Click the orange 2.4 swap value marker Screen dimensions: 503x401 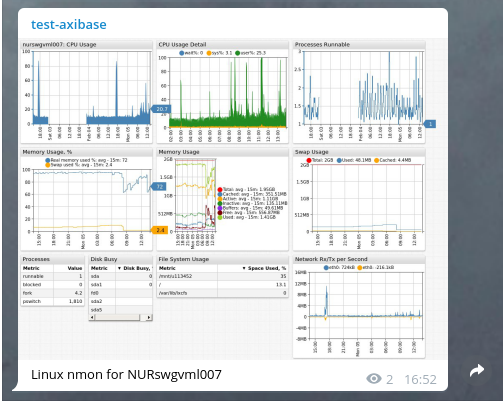[160, 230]
